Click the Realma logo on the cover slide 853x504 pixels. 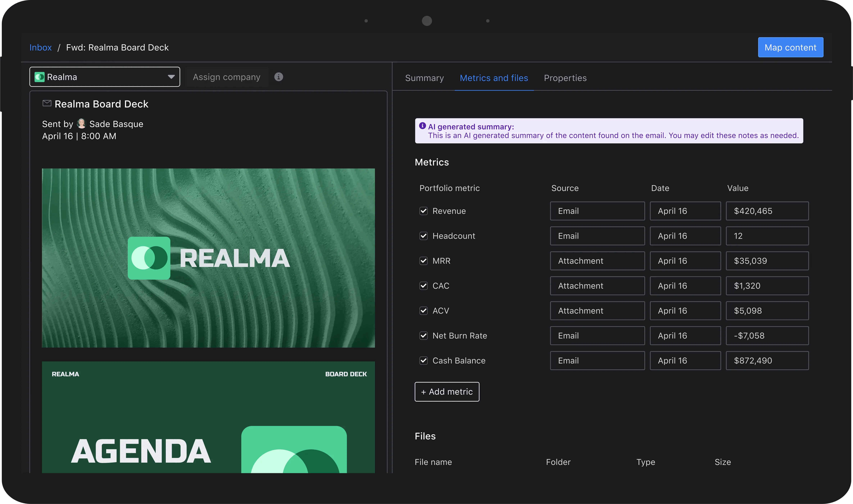[x=149, y=258]
